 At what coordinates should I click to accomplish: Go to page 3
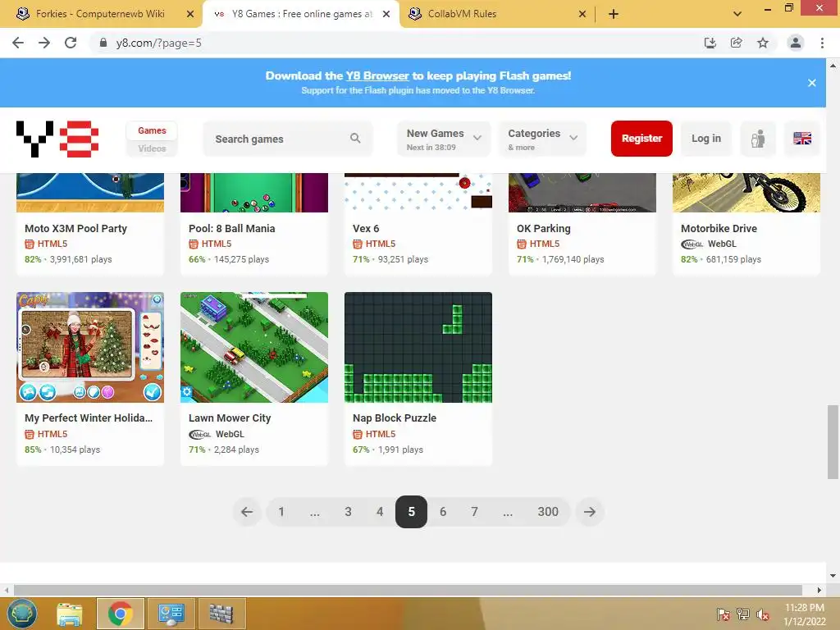tap(348, 512)
